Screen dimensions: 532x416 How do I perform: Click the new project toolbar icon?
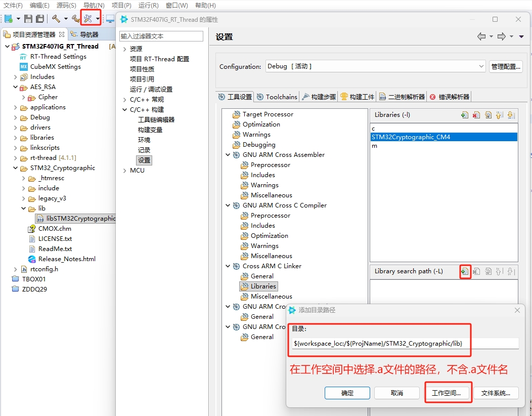[9, 19]
